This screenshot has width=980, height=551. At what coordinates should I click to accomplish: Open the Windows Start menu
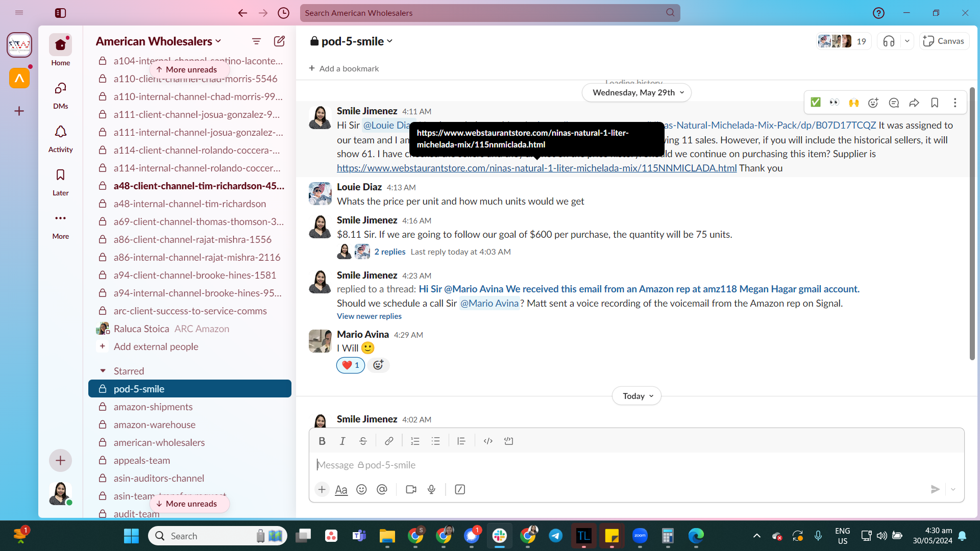point(131,536)
